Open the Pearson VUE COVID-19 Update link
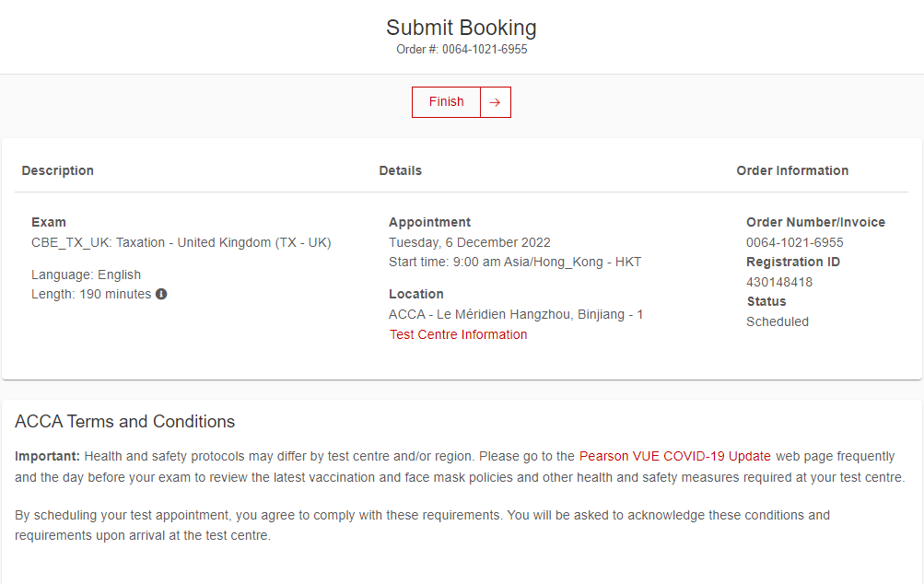 (674, 456)
